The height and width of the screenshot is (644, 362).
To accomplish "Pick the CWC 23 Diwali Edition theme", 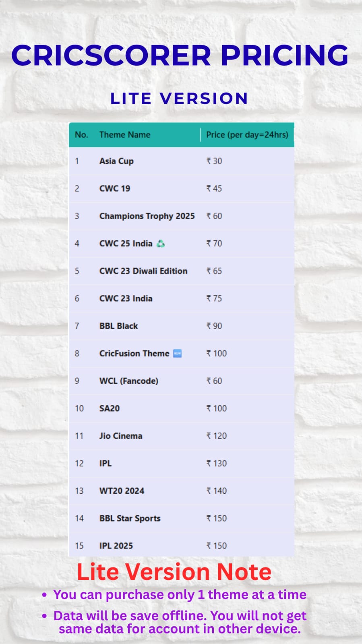I will [x=143, y=271].
